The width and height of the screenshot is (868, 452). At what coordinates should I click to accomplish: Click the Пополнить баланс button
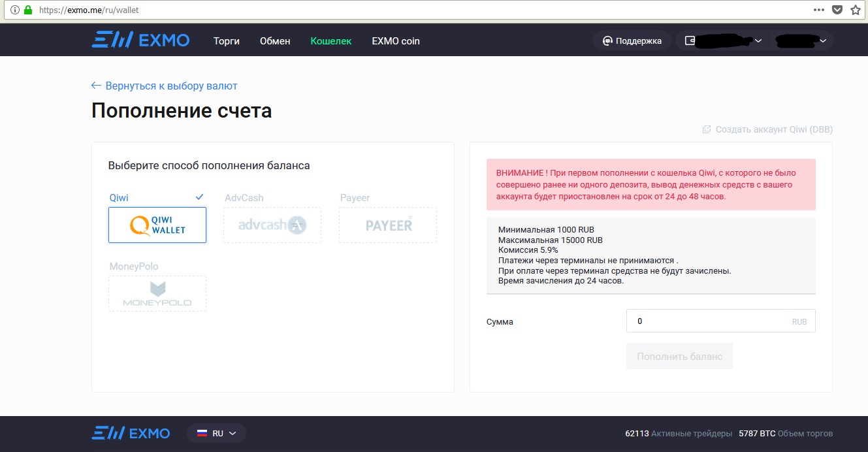(679, 356)
